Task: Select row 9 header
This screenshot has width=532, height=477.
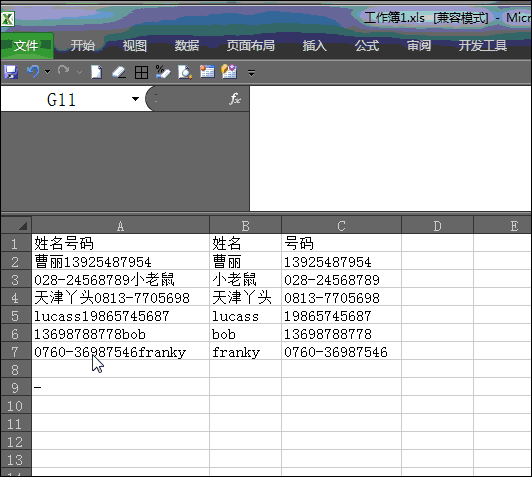Action: 16,387
